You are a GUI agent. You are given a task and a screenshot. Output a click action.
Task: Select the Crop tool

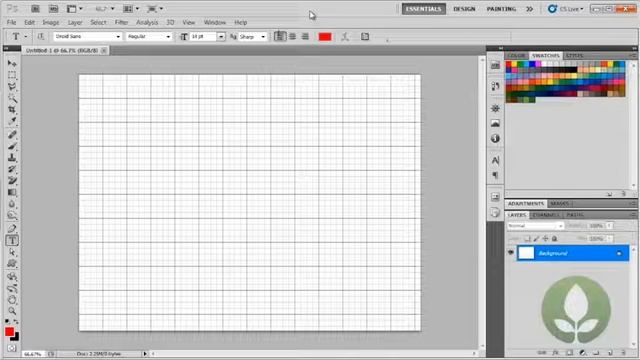(x=12, y=109)
